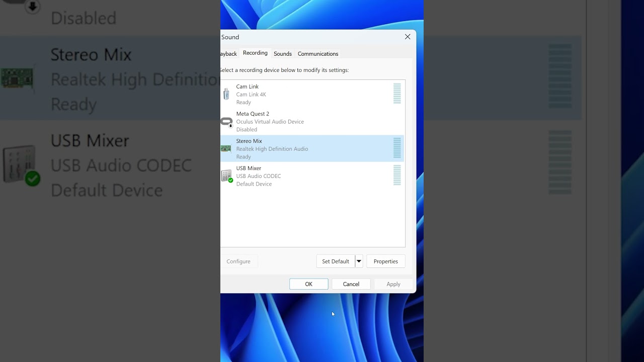Select the 'Oculus Virtual Audio Device' text
Viewport: 644px width, 362px height.
[270, 122]
